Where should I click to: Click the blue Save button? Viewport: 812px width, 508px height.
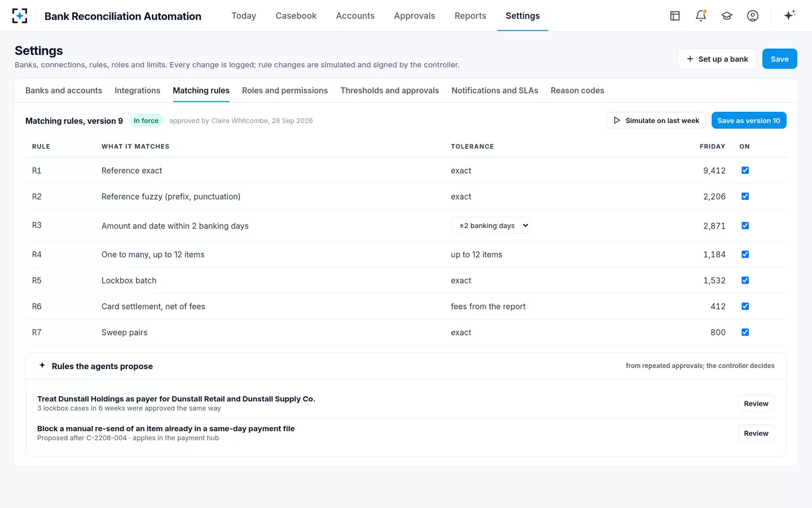(x=780, y=59)
